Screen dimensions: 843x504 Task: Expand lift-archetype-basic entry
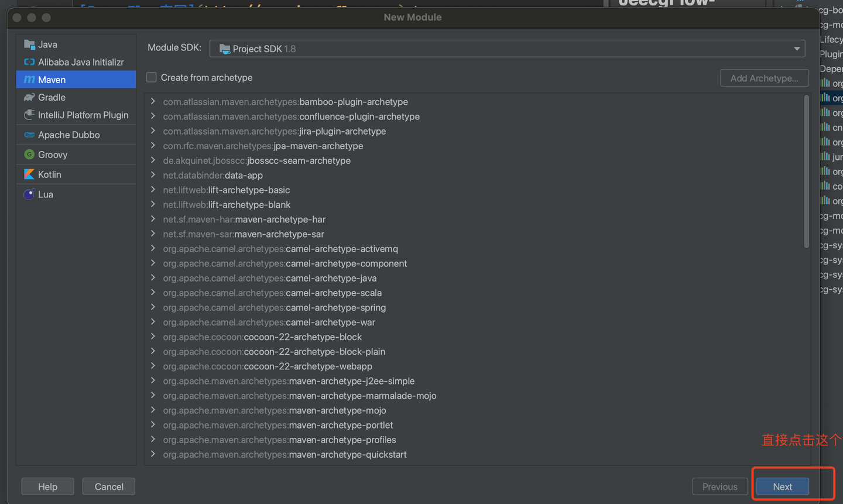[153, 190]
